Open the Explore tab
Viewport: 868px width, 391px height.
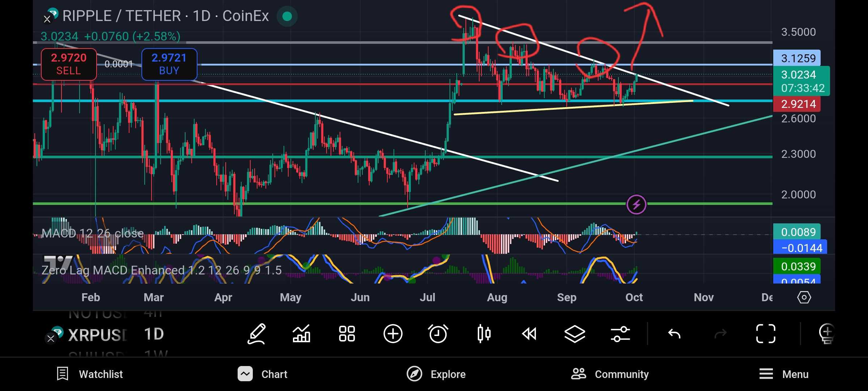pos(436,374)
